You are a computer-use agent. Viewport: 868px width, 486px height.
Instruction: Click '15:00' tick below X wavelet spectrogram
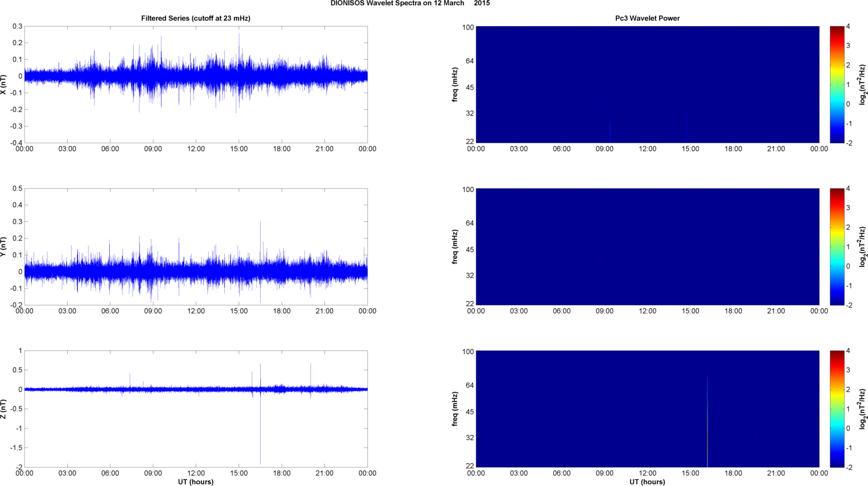690,149
